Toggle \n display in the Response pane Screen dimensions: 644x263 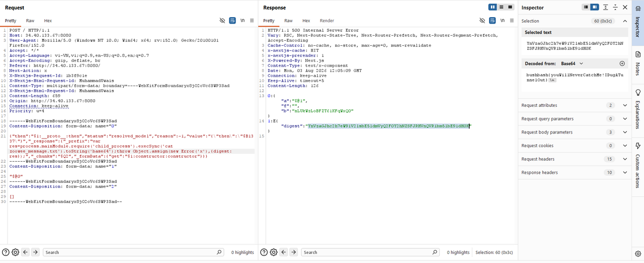point(502,21)
